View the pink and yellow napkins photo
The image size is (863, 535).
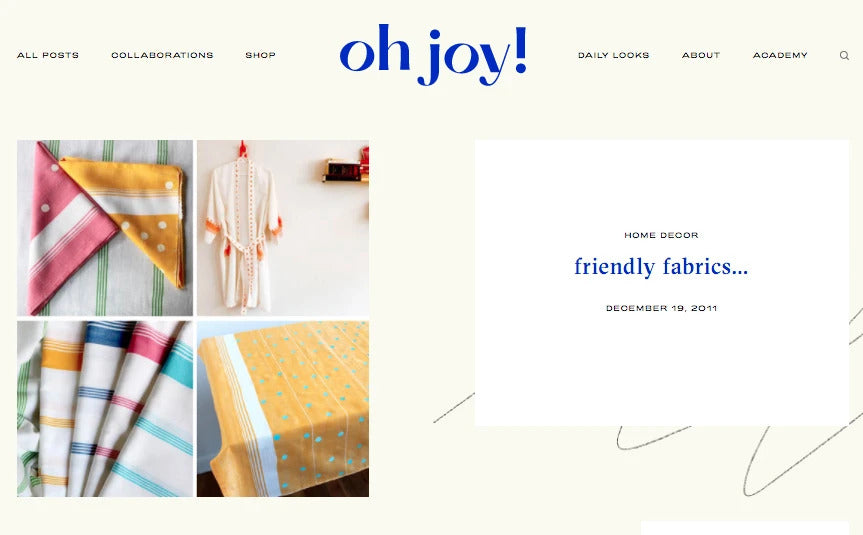pos(105,228)
